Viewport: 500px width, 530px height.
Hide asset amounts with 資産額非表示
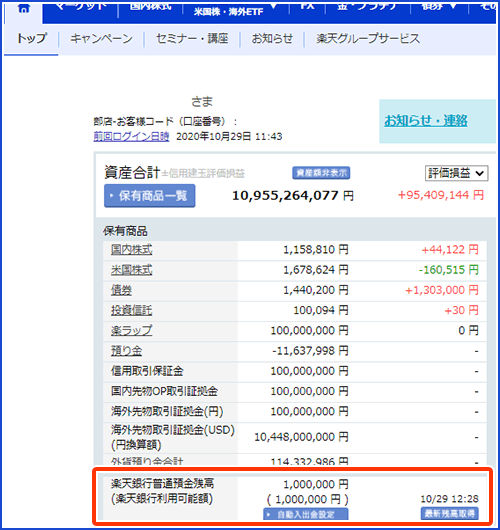point(321,173)
